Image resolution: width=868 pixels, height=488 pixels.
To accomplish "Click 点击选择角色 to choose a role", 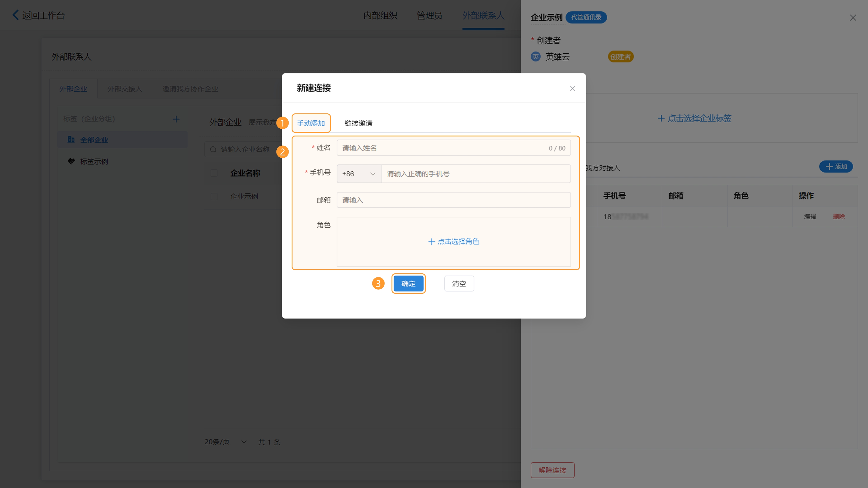I will [453, 242].
